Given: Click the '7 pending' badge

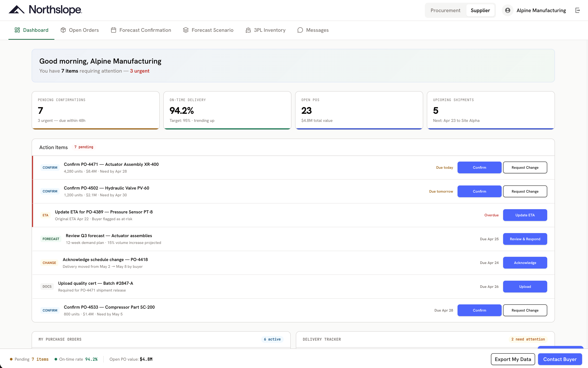Looking at the screenshot, I should [x=84, y=147].
